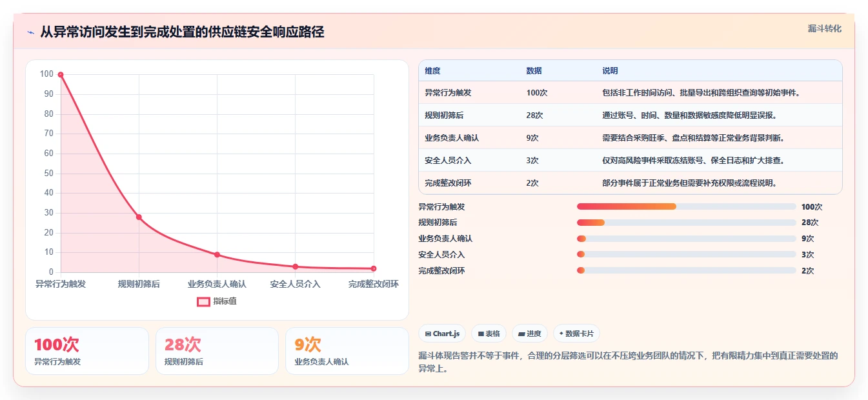
Task: Click the chart data point at value 100
Action: pyautogui.click(x=61, y=75)
